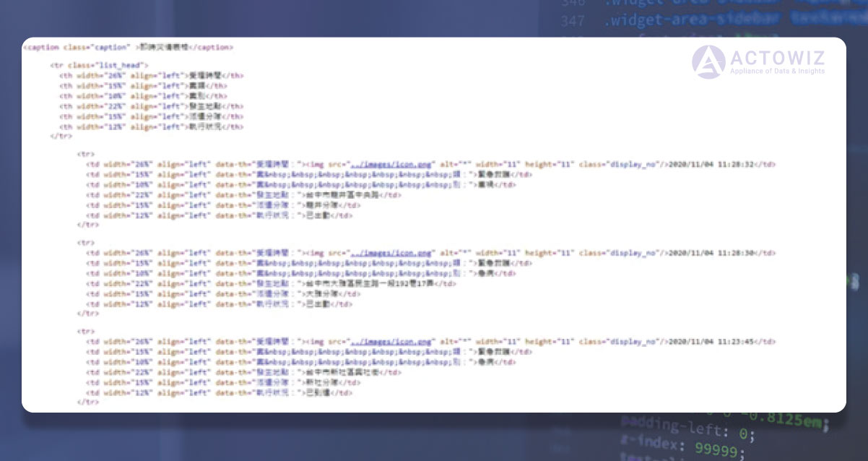Open the ../images/icon.png link beside 11:28:32
Image resolution: width=868 pixels, height=461 pixels.
[391, 165]
